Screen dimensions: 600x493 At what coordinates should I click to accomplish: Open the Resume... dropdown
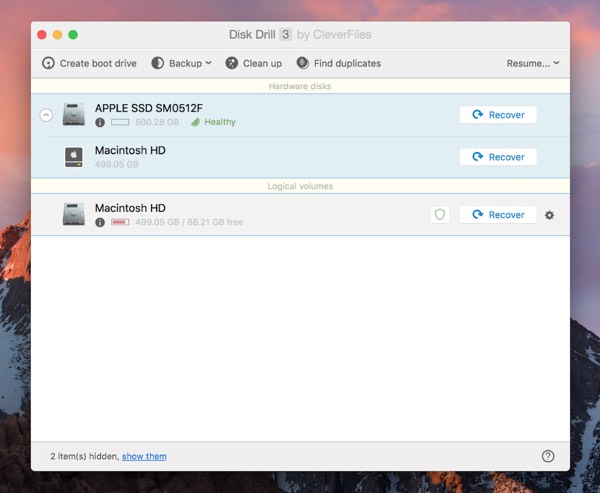click(x=533, y=63)
